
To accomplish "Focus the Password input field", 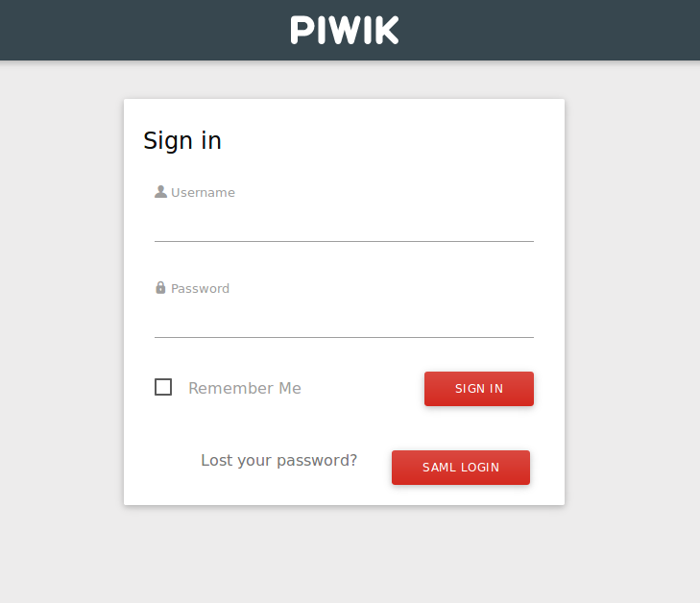I will [344, 320].
